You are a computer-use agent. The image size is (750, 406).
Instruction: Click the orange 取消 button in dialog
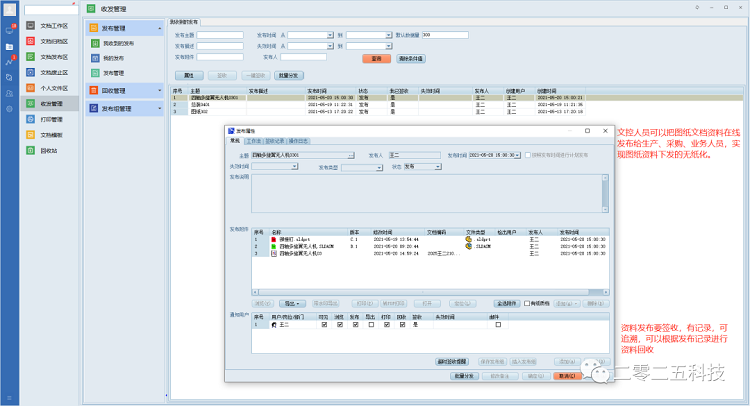tap(567, 376)
